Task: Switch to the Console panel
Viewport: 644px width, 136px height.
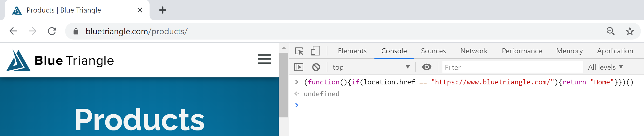Action: point(394,51)
